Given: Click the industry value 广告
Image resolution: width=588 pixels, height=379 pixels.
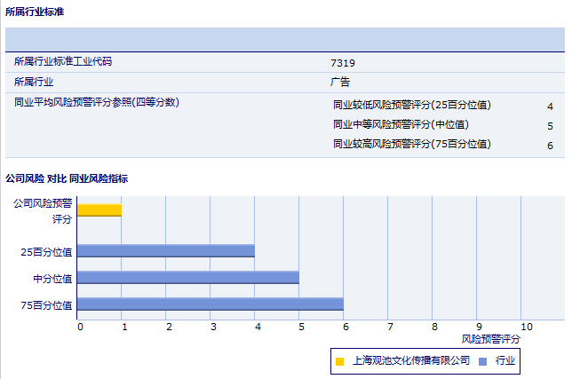Looking at the screenshot, I should (340, 82).
